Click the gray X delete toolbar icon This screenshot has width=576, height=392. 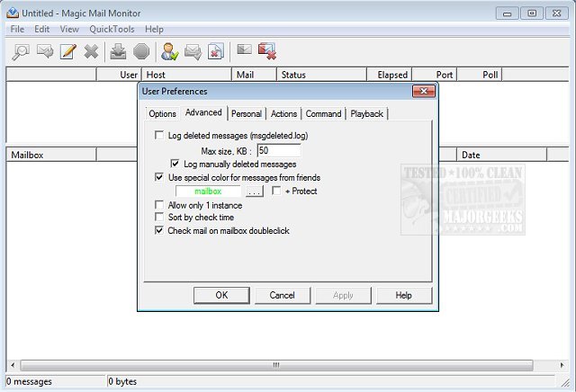click(91, 52)
